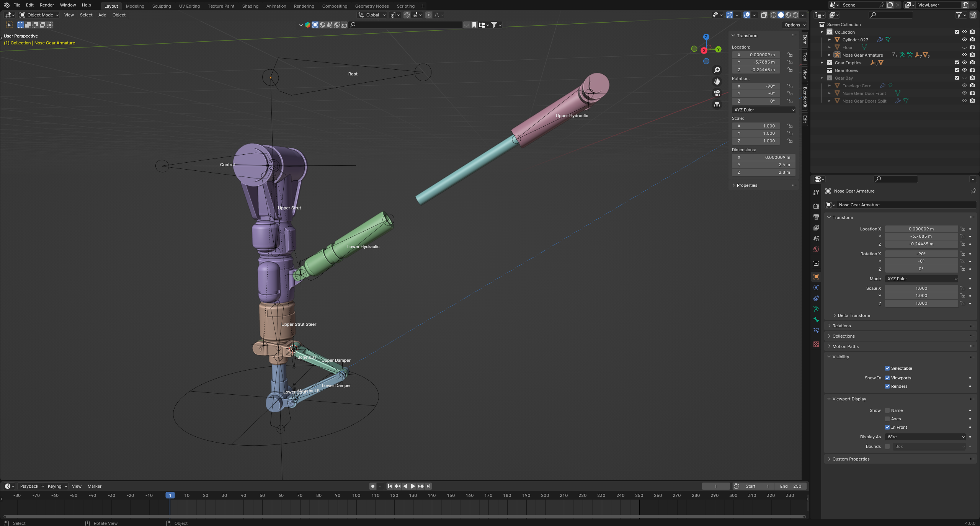Click the current frame marker 1
The width and height of the screenshot is (980, 526).
[170, 495]
